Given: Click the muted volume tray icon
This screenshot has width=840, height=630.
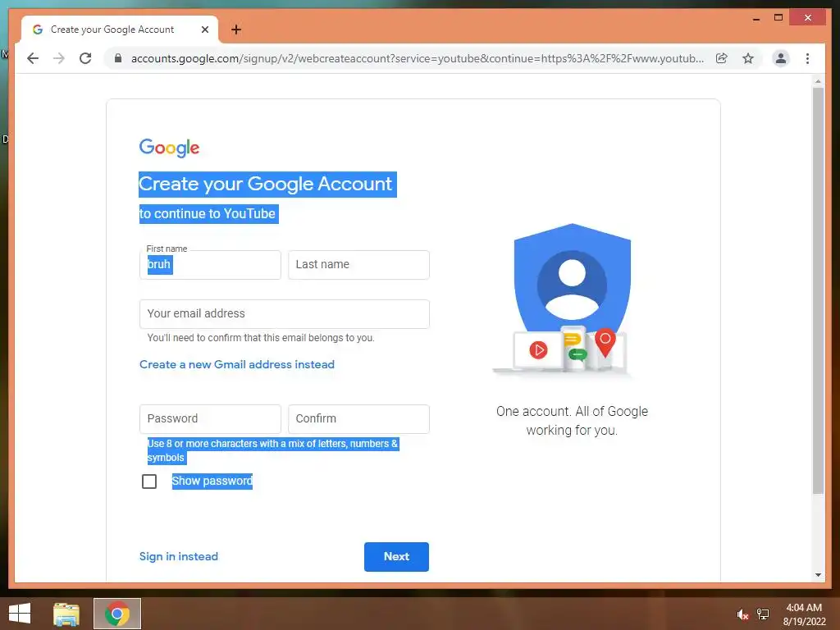Looking at the screenshot, I should tap(742, 614).
